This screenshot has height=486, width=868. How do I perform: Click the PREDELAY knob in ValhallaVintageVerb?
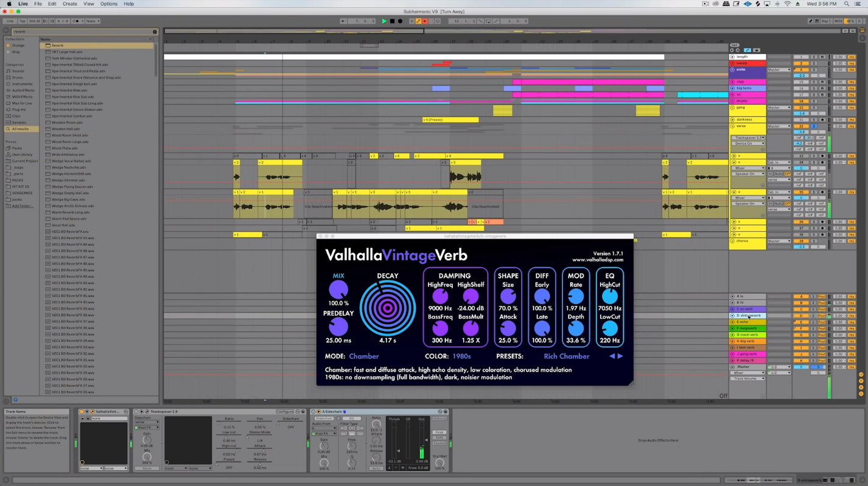[x=338, y=327]
